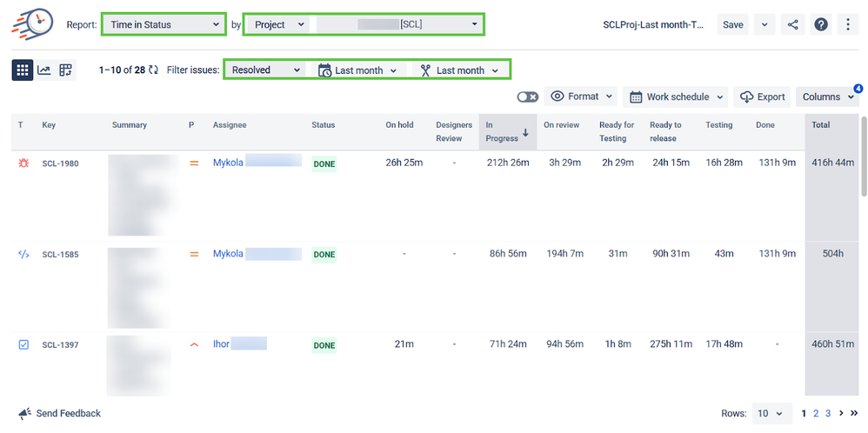This screenshot has height=433, width=868.
Task: Click the DONE status badge on SCL-1980
Action: (x=324, y=164)
